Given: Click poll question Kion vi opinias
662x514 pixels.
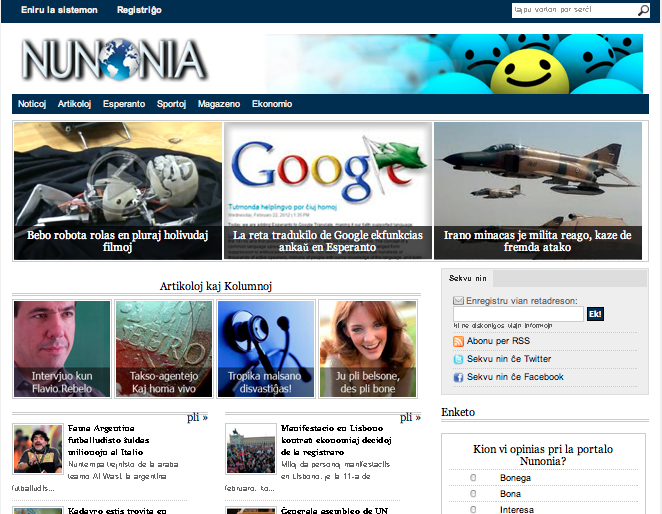Looking at the screenshot, I should pos(543,455).
